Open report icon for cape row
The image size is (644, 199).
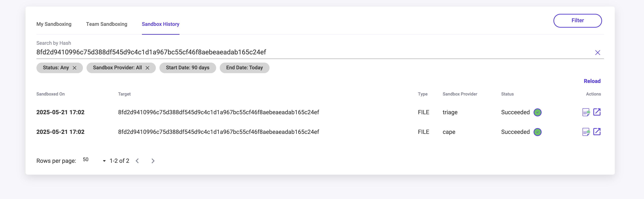[x=586, y=132]
